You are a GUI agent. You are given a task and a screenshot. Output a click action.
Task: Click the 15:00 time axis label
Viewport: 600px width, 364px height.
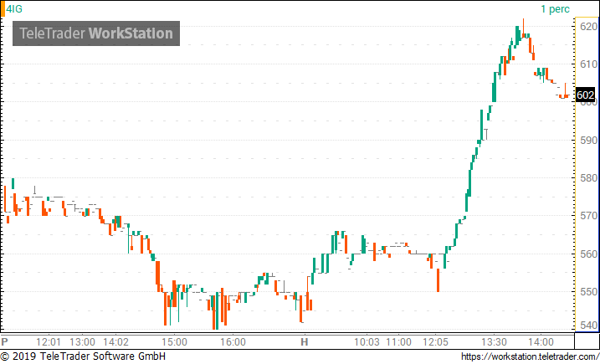pyautogui.click(x=175, y=341)
